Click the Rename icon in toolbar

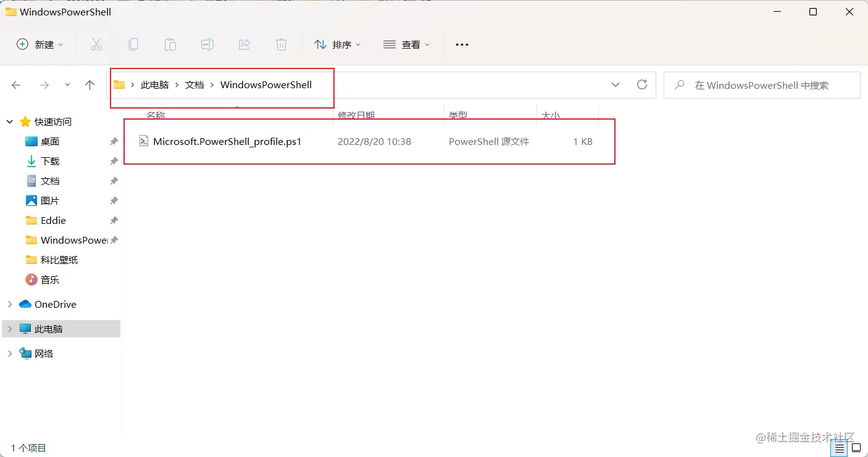click(207, 44)
